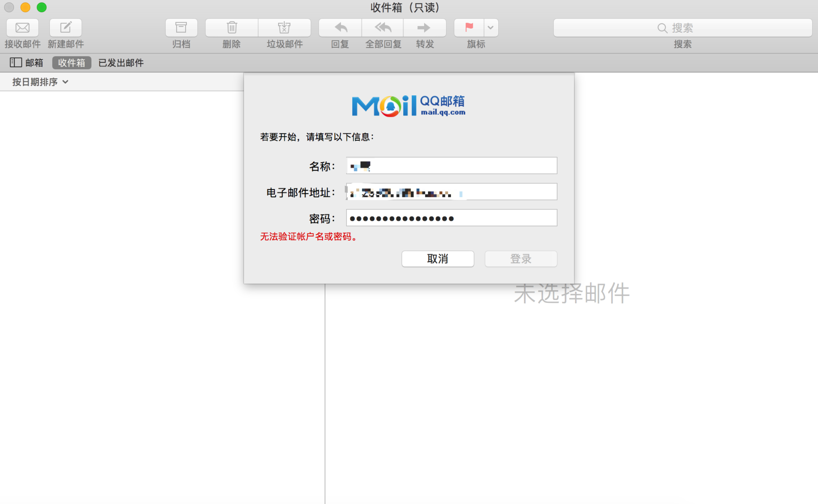
Task: Switch to the 已发出邮件 tab
Action: 121,63
